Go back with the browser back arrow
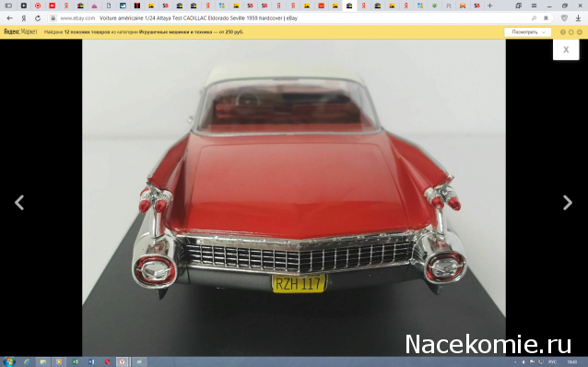Viewport: 588px width, 367px height. point(10,18)
